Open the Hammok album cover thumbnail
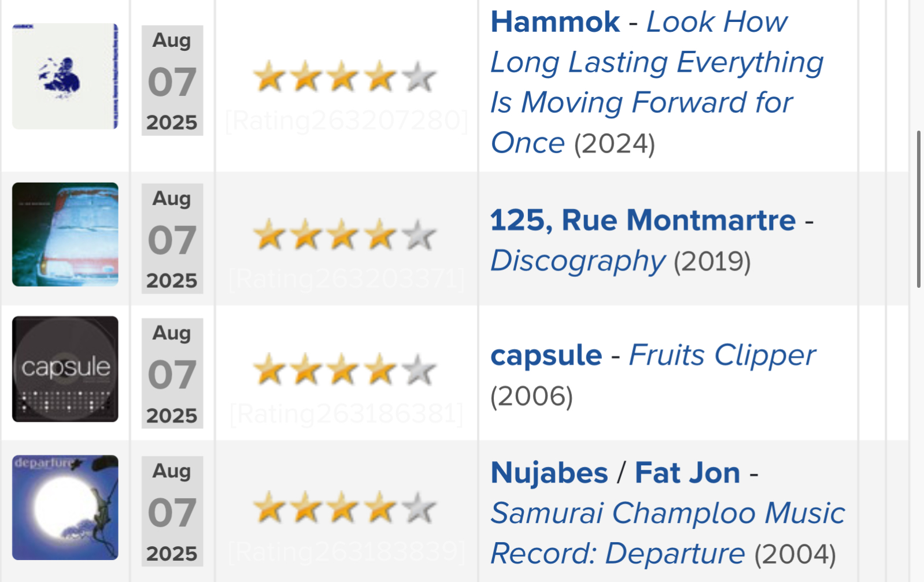This screenshot has height=582, width=924. pyautogui.click(x=65, y=76)
